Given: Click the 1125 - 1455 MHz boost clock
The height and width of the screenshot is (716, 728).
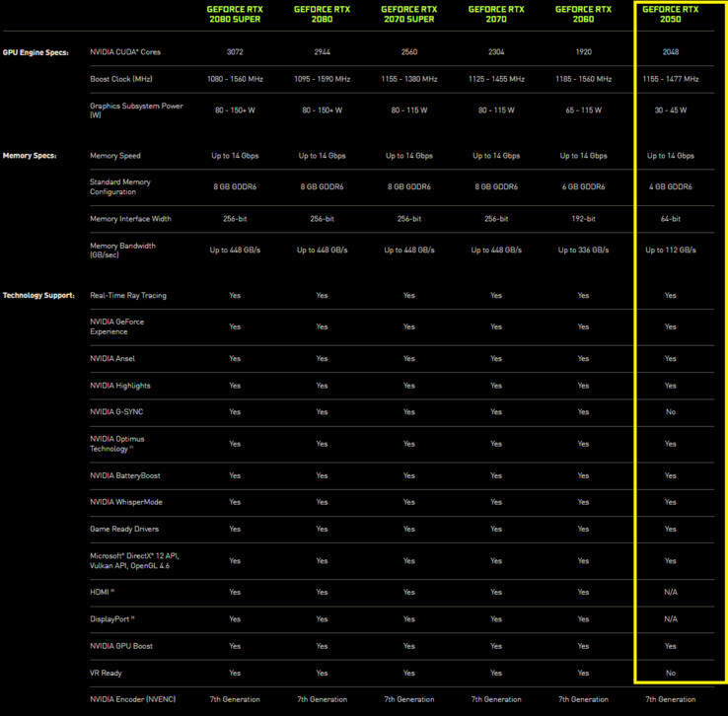Looking at the screenshot, I should pyautogui.click(x=496, y=79).
